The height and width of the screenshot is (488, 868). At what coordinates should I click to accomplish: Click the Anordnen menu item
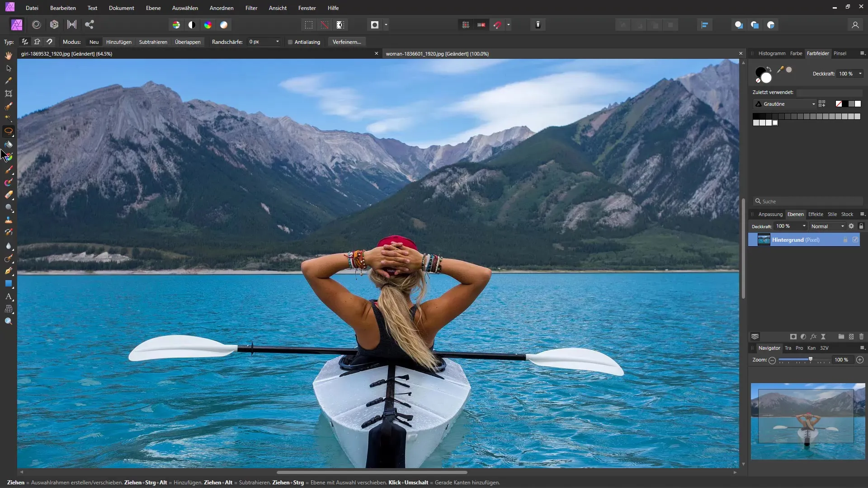[221, 8]
